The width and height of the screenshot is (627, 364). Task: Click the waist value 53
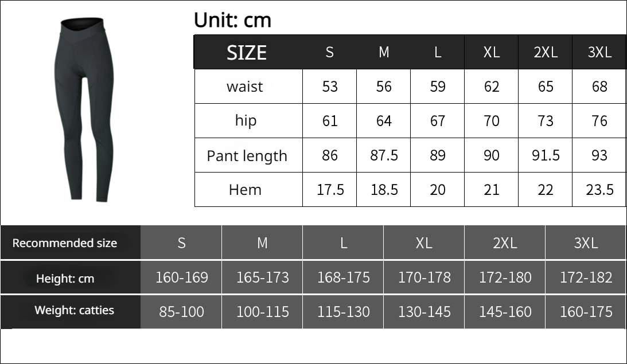(330, 87)
